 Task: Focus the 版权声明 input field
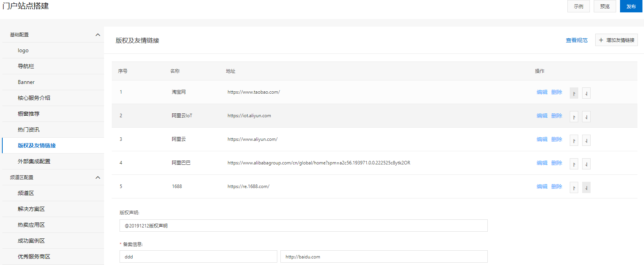coord(304,226)
